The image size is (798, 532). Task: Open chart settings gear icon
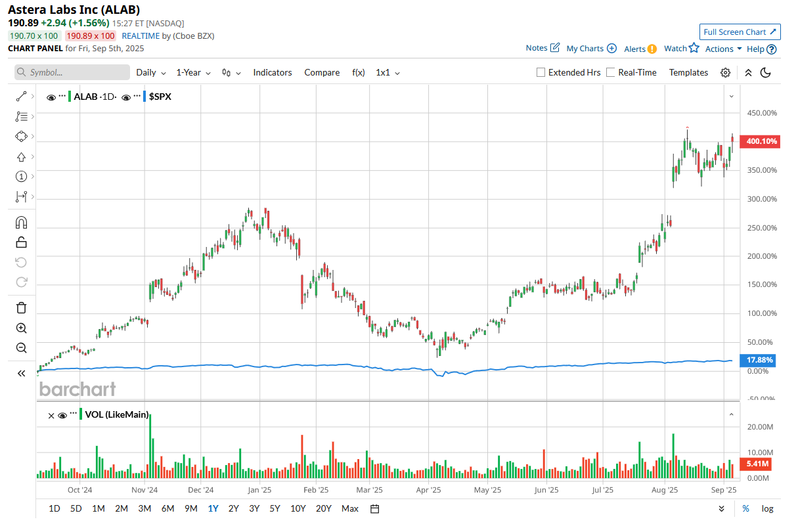coord(725,73)
